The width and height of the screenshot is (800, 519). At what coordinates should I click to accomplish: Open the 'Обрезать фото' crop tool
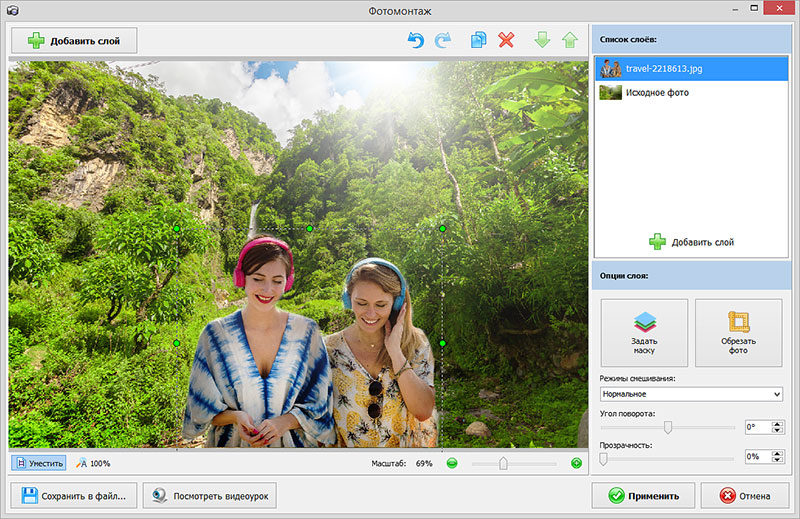738,333
